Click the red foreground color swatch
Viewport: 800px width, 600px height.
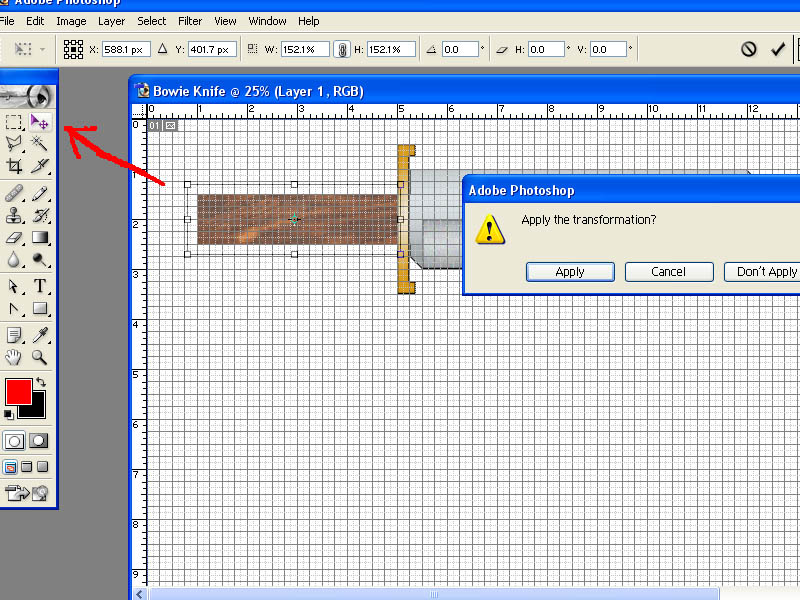pos(19,392)
